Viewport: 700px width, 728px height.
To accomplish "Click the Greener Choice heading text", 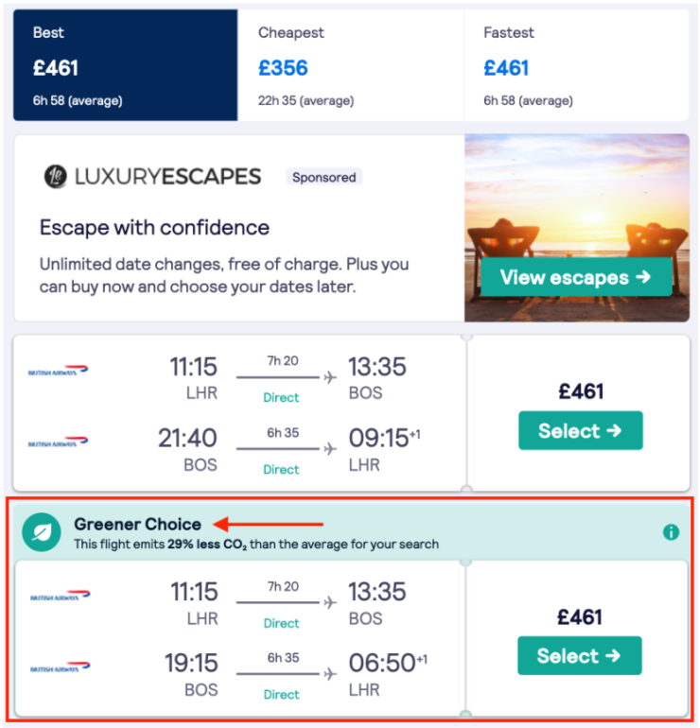I will click(137, 524).
